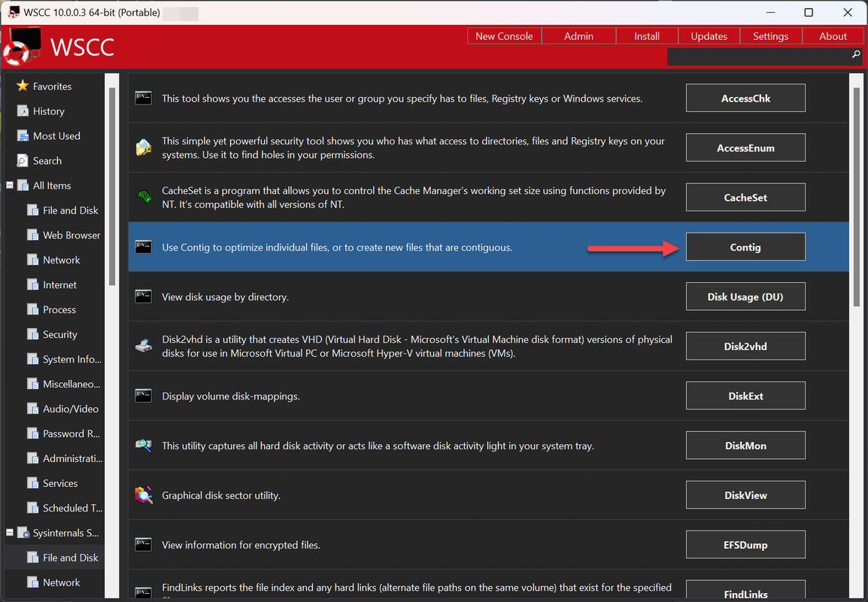The image size is (868, 602).
Task: Click the Process category icon
Action: click(32, 309)
